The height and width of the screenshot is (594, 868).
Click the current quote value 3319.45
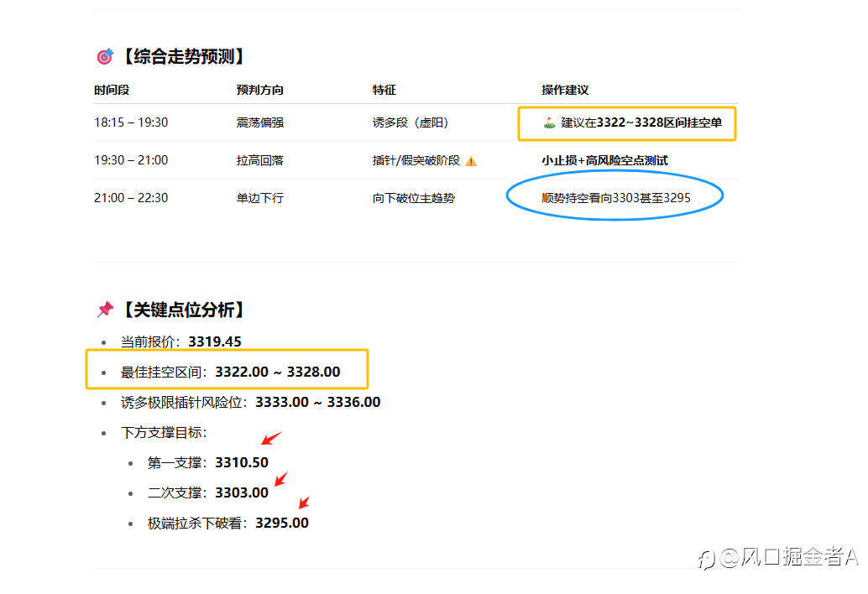coord(215,341)
